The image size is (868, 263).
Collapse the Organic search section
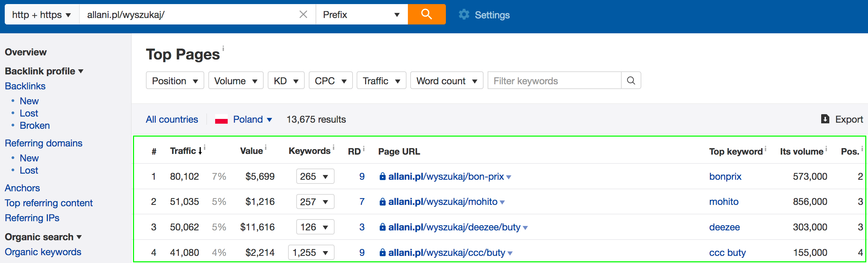[43, 237]
